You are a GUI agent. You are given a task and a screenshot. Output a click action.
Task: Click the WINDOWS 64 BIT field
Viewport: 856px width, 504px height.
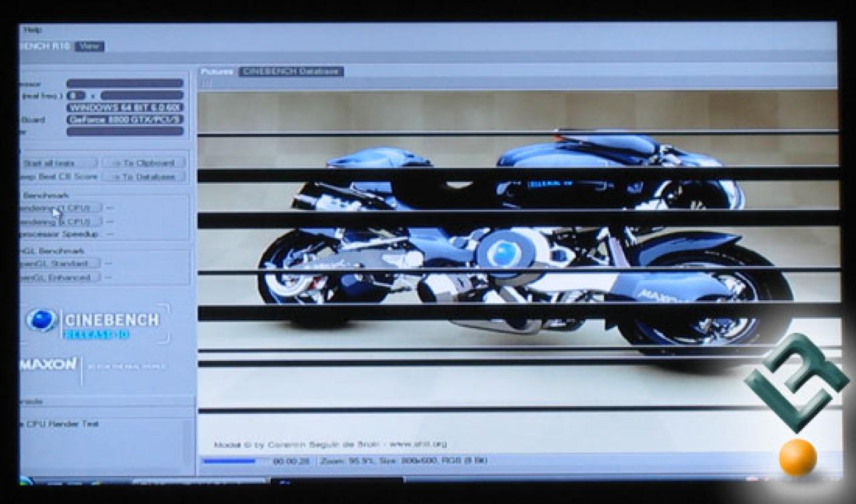pos(125,108)
